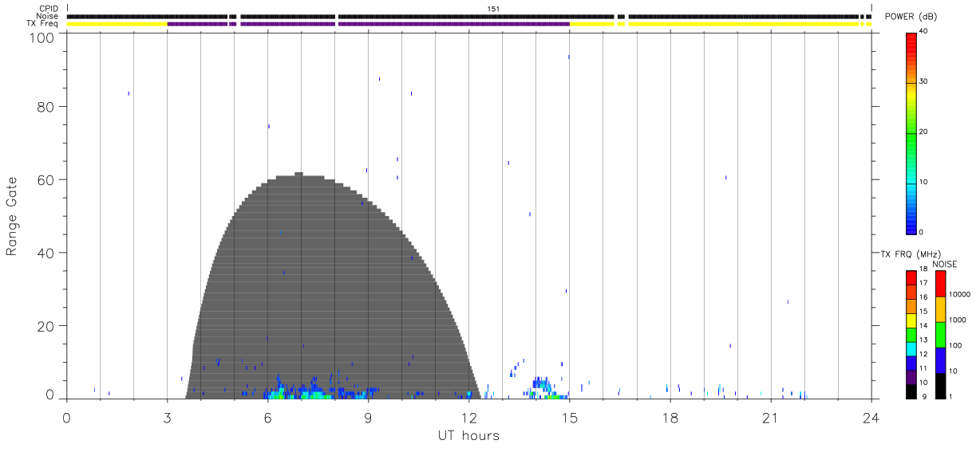Click NOISE legend value 10000
This screenshot has height=452, width=980.
point(960,294)
